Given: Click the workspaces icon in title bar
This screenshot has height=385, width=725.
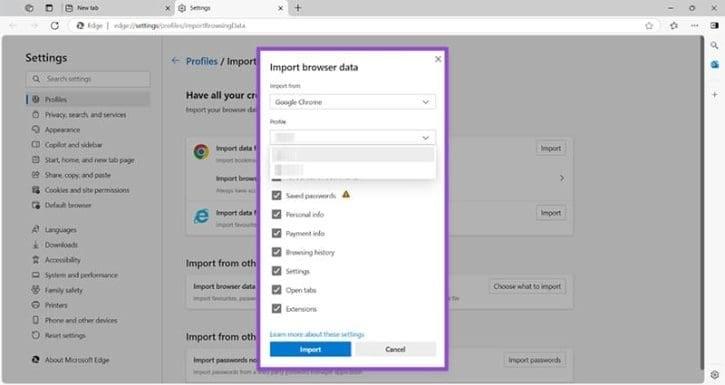Looking at the screenshot, I should 29,8.
